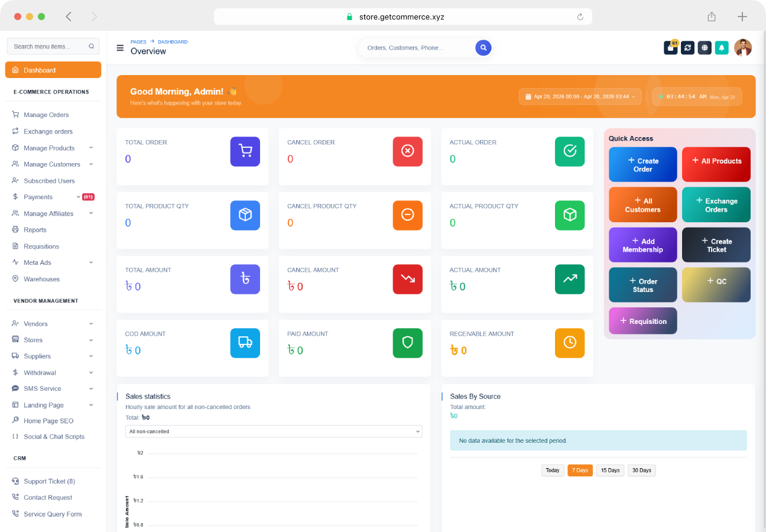Click the Create Order quick access button
This screenshot has width=766, height=532.
642,165
